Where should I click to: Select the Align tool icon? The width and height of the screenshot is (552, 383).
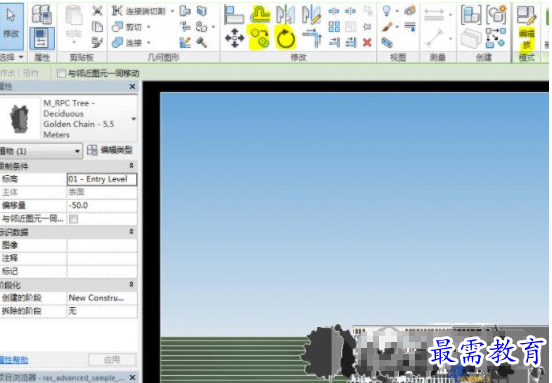pos(234,14)
